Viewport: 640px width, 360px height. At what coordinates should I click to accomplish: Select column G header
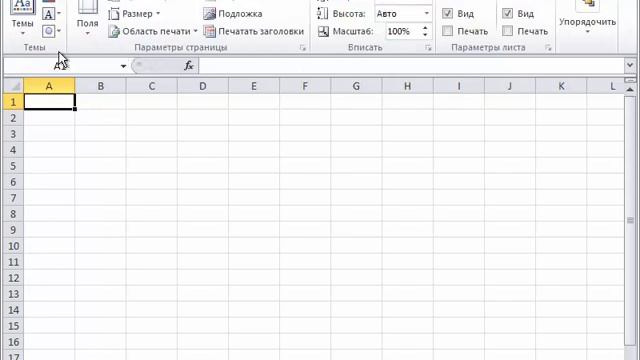(356, 86)
